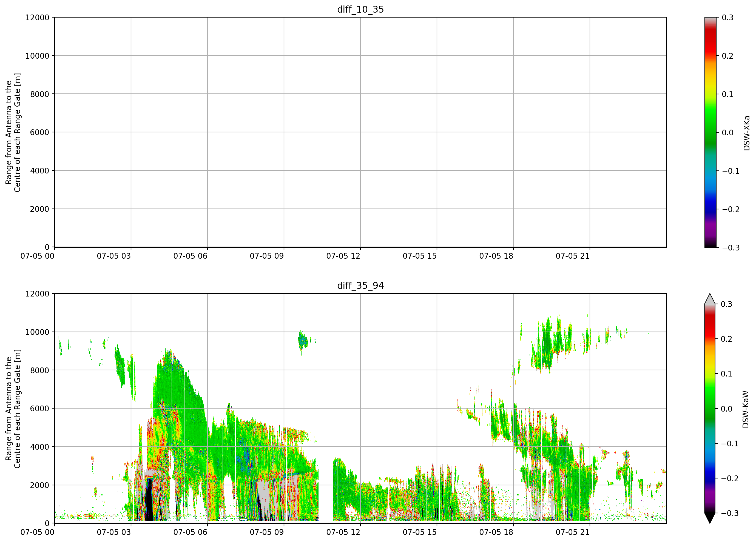Click −0.2 tick on DSW-KaW colorbar

click(x=730, y=478)
